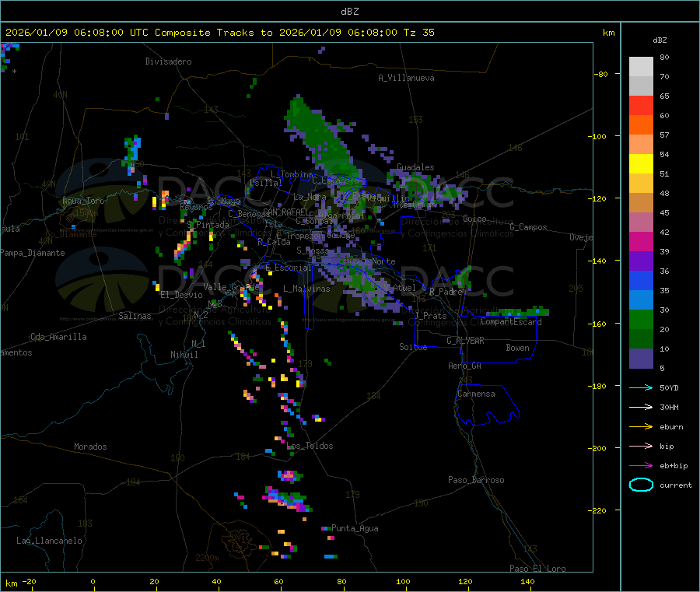Screen dimensions: 700x592
Task: Pick the red 65–60 dBZ swatch
Action: [x=641, y=105]
